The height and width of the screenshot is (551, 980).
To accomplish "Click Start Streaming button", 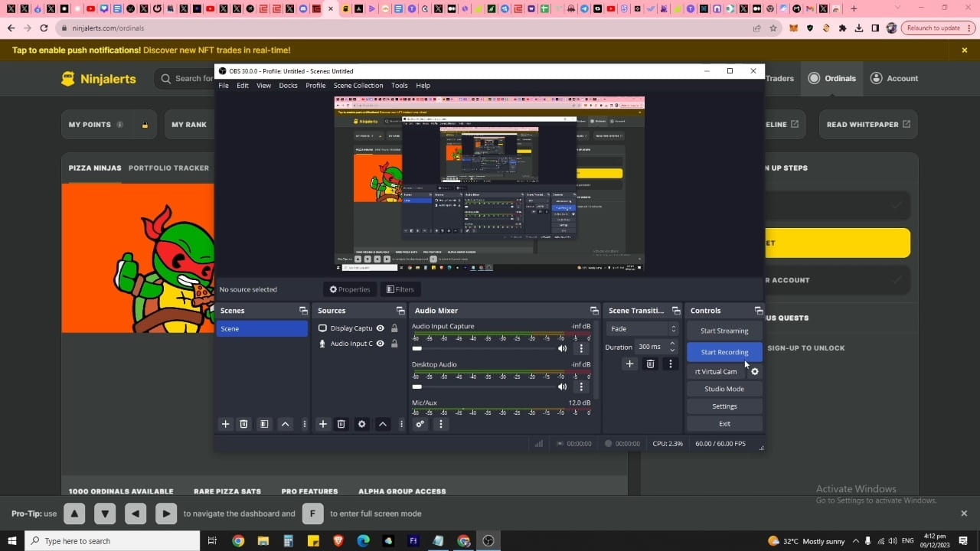I will [724, 331].
